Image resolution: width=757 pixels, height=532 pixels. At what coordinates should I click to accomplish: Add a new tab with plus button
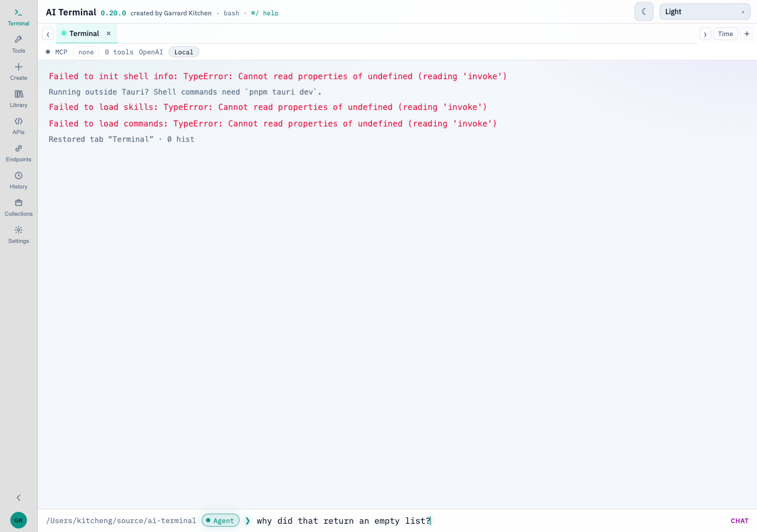point(746,34)
